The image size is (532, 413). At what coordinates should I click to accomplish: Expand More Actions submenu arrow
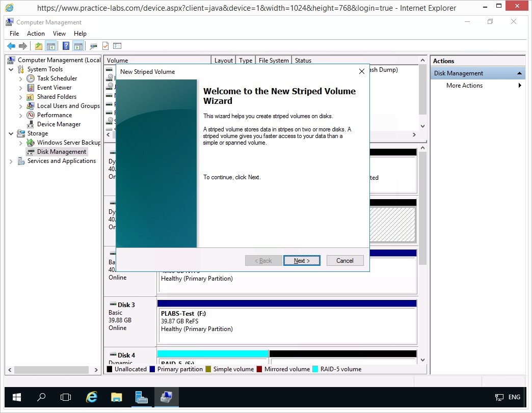(x=520, y=86)
